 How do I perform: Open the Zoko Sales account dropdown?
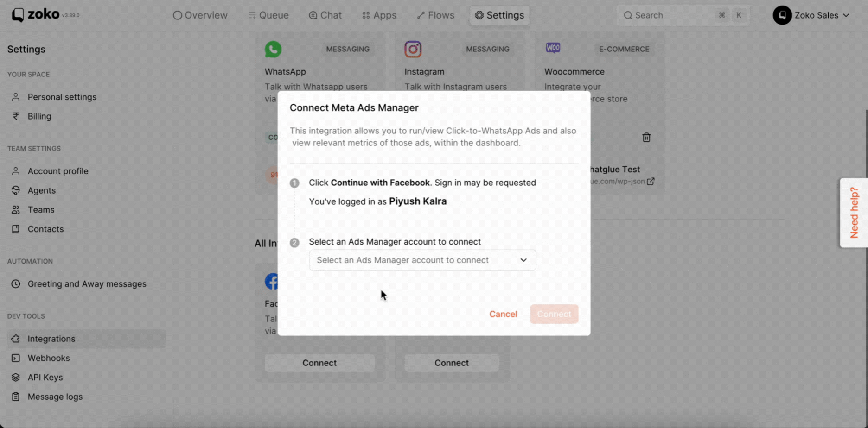[x=811, y=15]
